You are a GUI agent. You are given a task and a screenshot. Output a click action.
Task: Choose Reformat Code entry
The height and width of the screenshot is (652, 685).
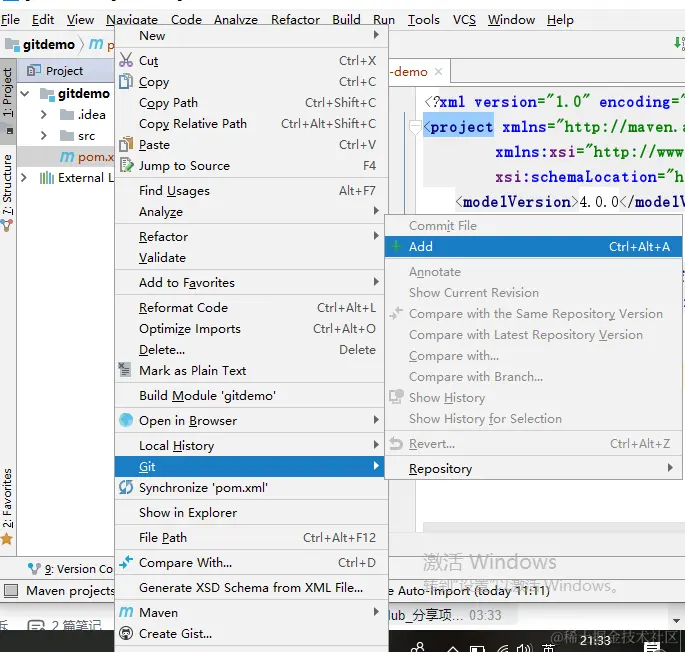click(252, 308)
